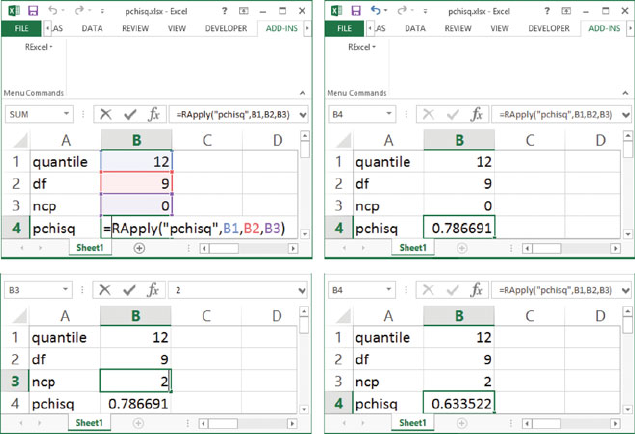This screenshot has height=434, width=635.
Task: Open DEVELOPER tab in ribbon window showing 0.786691
Action: click(549, 28)
